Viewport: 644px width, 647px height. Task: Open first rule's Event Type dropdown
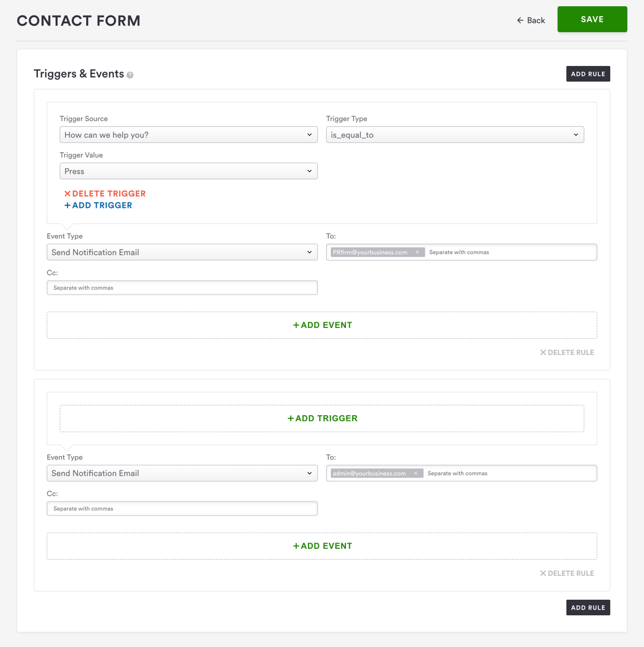point(182,253)
